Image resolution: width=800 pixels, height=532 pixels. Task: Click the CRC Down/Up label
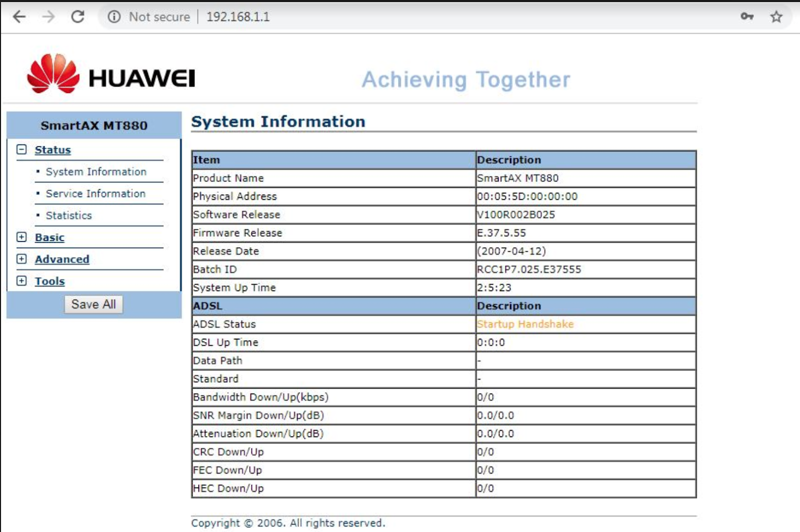click(228, 452)
